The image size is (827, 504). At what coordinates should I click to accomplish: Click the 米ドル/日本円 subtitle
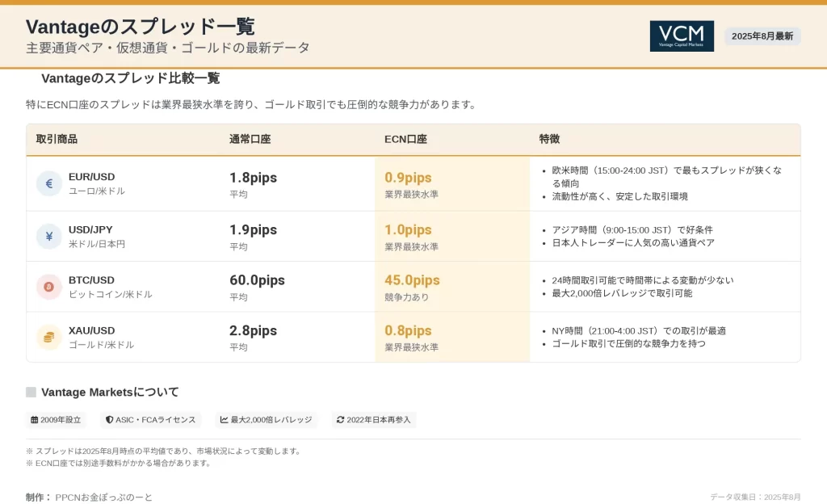pos(97,244)
